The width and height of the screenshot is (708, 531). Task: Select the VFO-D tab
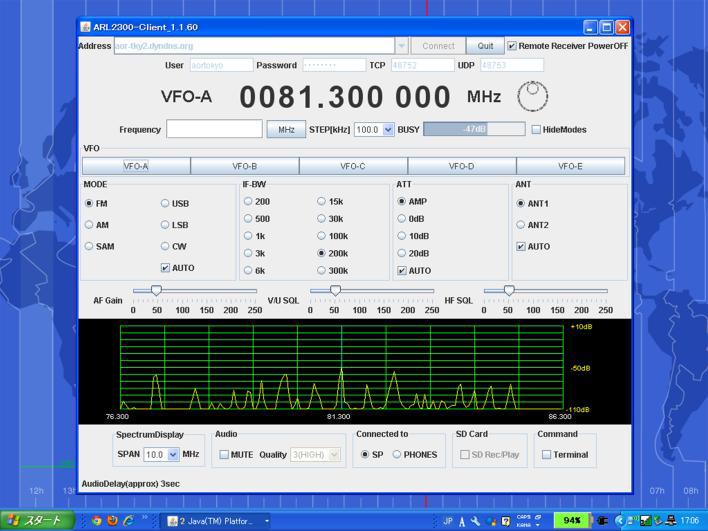tap(461, 167)
